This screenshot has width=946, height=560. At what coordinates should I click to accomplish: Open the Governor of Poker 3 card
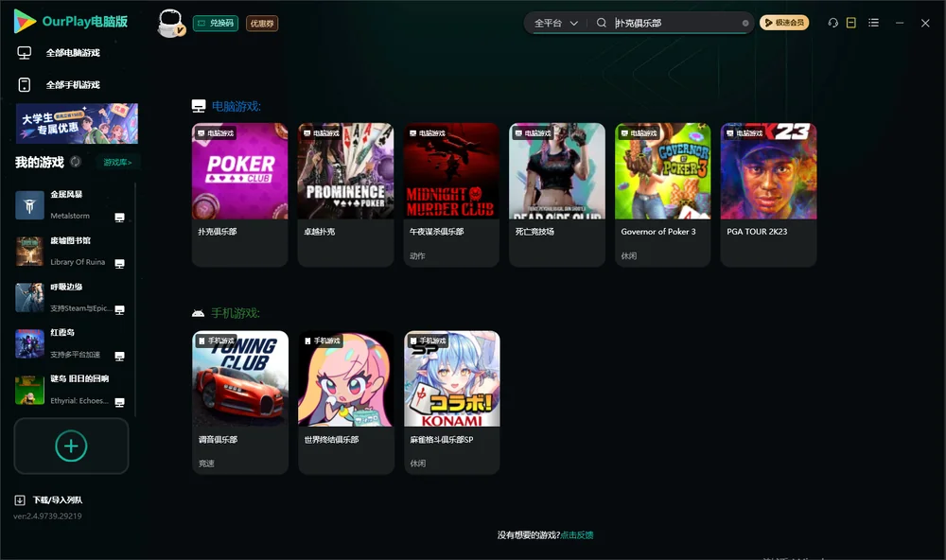[x=662, y=194]
